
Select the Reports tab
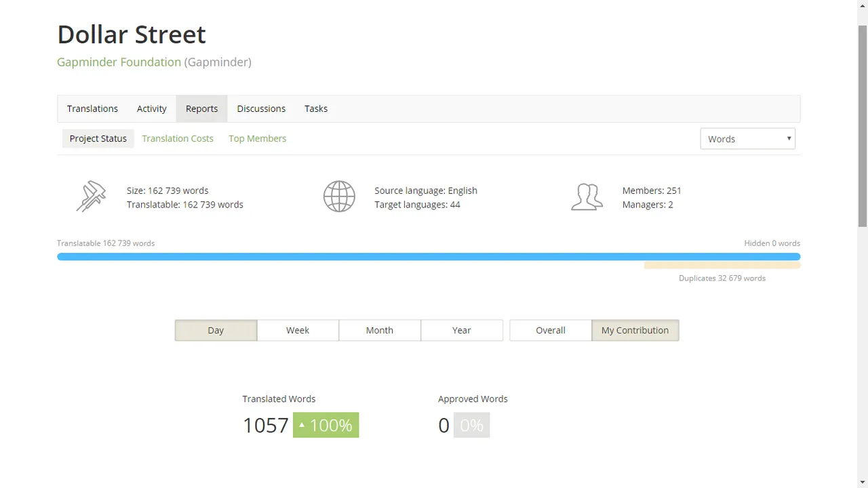pyautogui.click(x=202, y=108)
